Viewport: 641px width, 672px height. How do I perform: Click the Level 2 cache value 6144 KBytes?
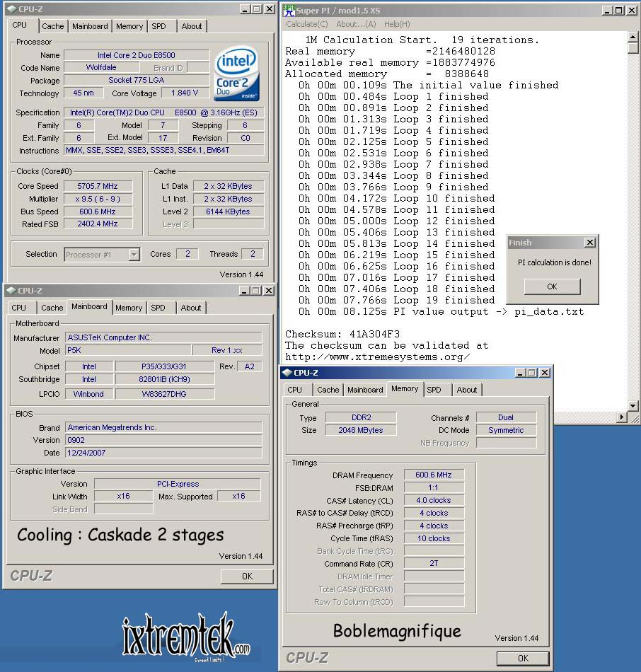(x=228, y=212)
